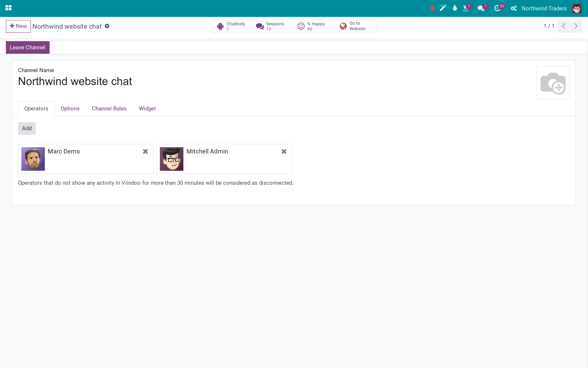Open the actions gear beside record title
Screen dimensions: 588x368
107,26
